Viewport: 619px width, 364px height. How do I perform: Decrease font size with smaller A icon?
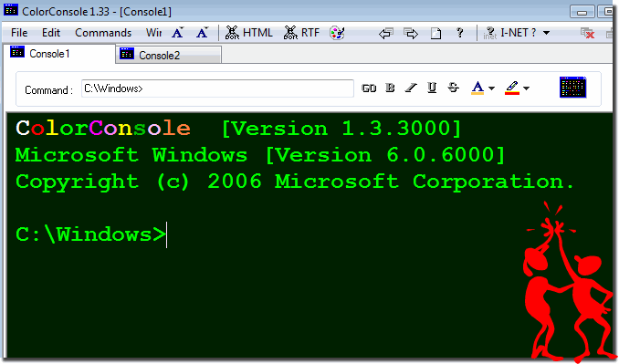(x=202, y=33)
